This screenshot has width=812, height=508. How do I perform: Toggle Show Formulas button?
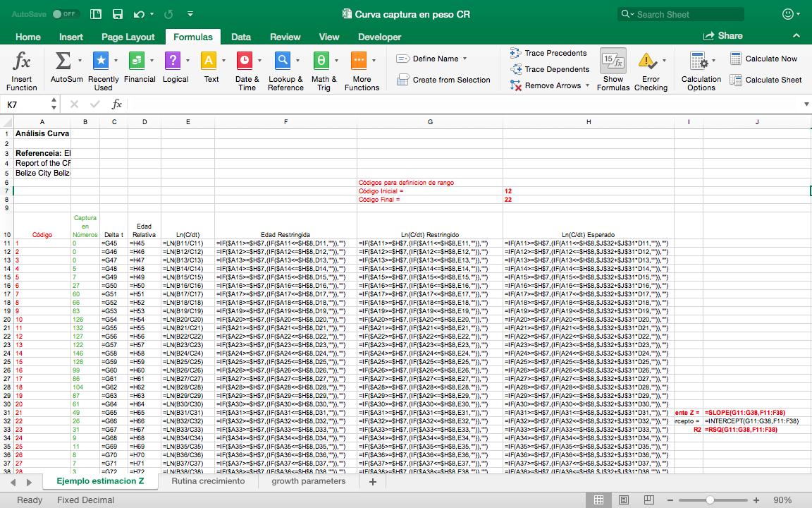click(x=613, y=71)
